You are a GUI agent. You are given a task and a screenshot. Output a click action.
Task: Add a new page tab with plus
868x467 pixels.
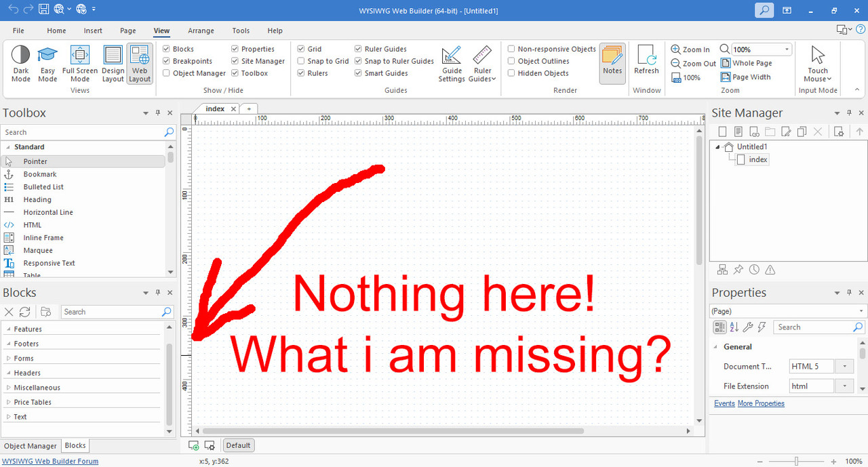tap(249, 108)
